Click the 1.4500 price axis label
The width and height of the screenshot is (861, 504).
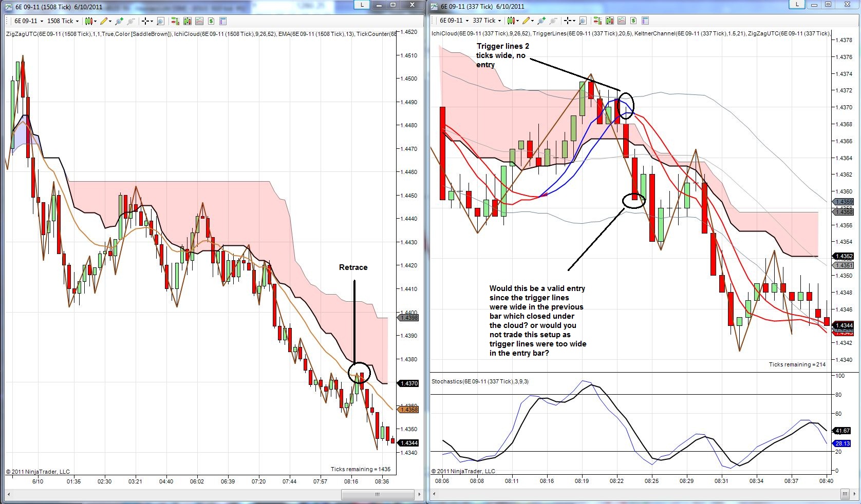(409, 79)
